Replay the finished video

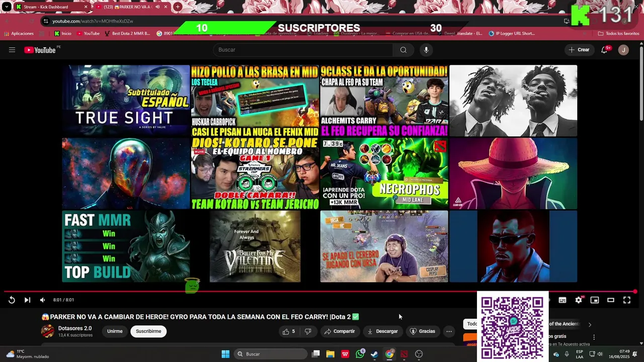pyautogui.click(x=12, y=300)
